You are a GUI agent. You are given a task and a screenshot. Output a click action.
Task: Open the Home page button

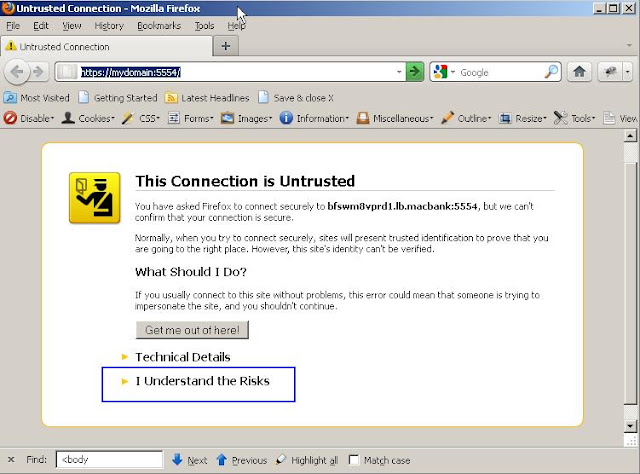pyautogui.click(x=579, y=72)
